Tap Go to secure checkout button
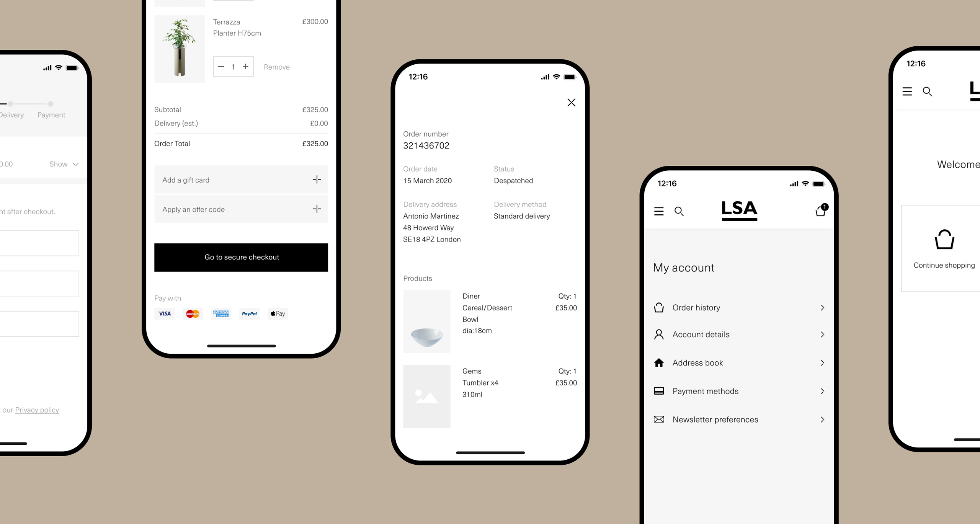This screenshot has width=980, height=524. (241, 256)
